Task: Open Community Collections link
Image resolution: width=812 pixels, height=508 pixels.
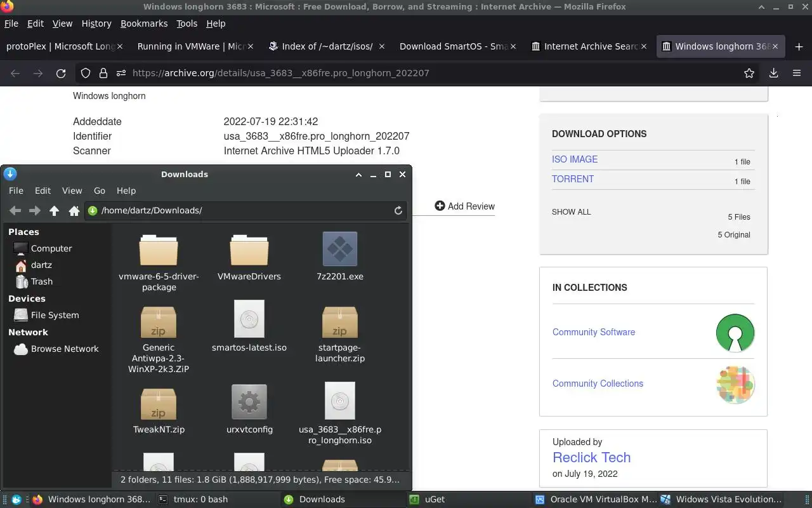Action: pyautogui.click(x=598, y=384)
